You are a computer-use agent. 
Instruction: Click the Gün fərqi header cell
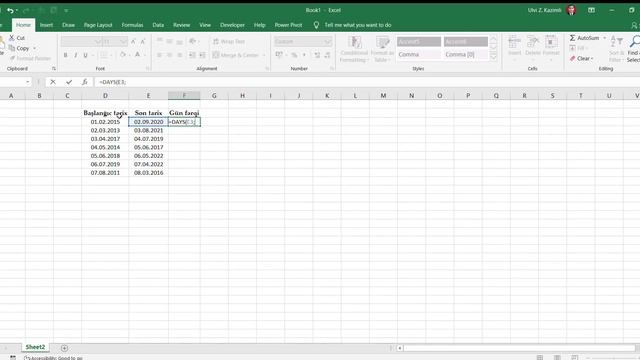[x=184, y=113]
